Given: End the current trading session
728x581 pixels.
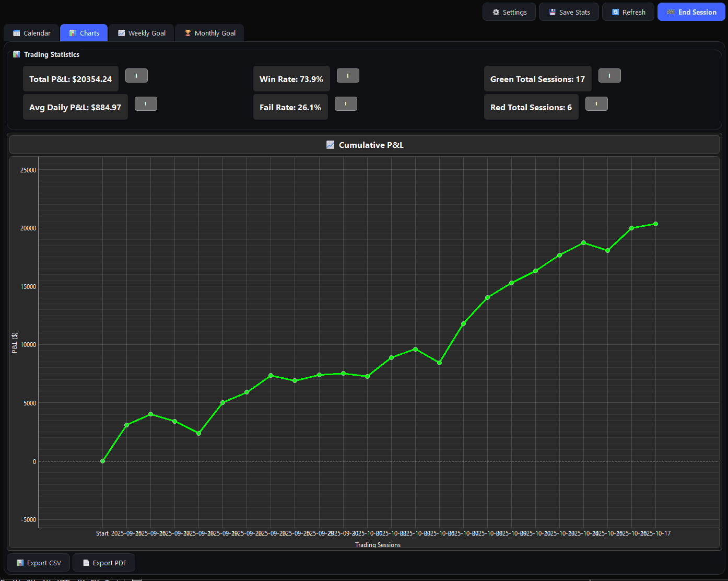Looking at the screenshot, I should coord(691,12).
